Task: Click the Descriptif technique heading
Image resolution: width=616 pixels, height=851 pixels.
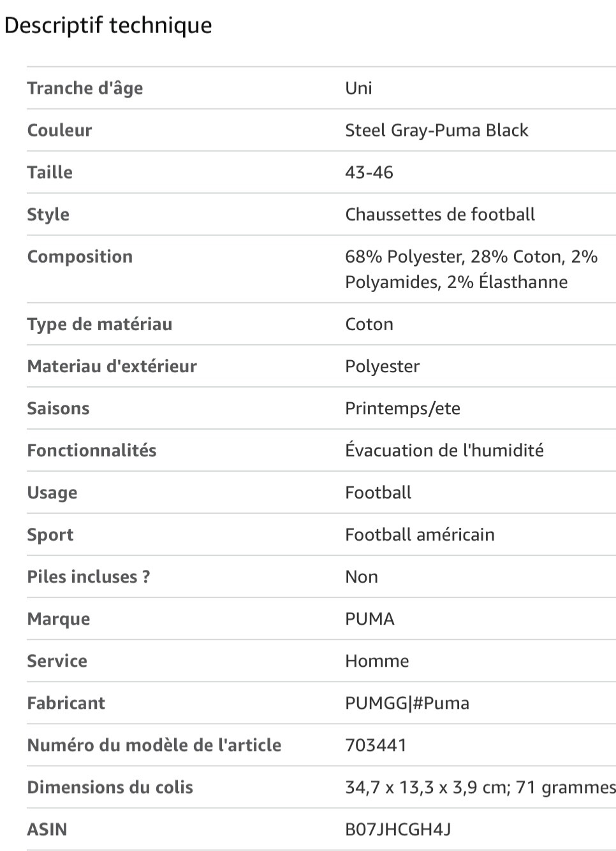Action: click(x=108, y=25)
